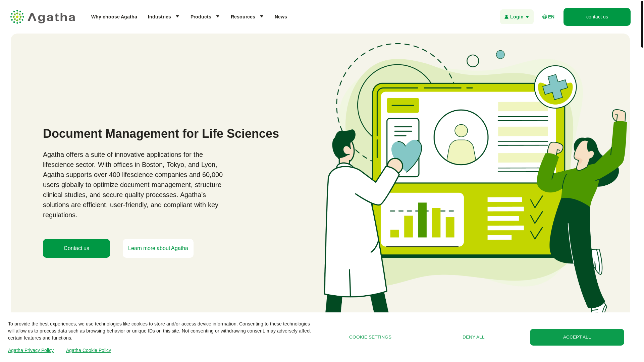Screen dimensions: 644x362
Task: Click the header contact us button
Action: tap(597, 17)
